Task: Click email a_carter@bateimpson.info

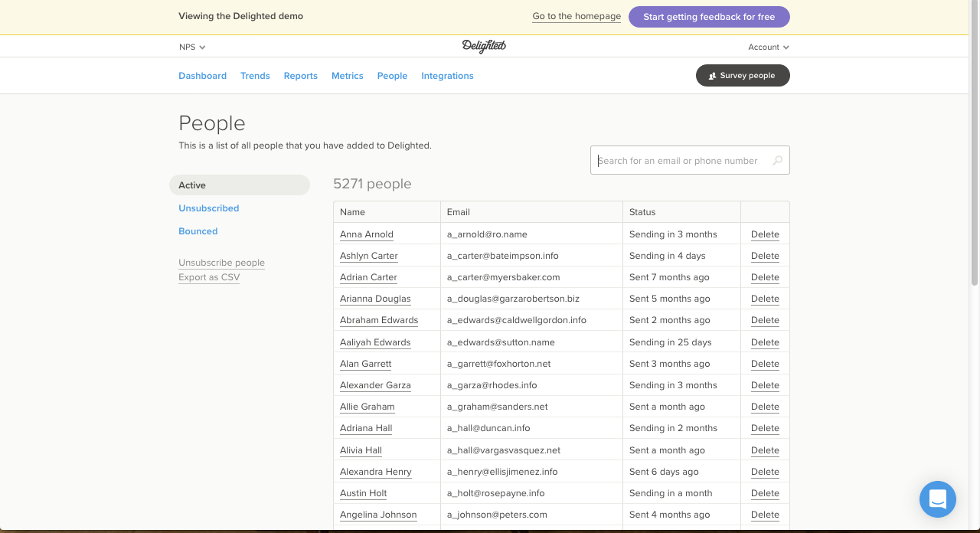Action: [503, 256]
